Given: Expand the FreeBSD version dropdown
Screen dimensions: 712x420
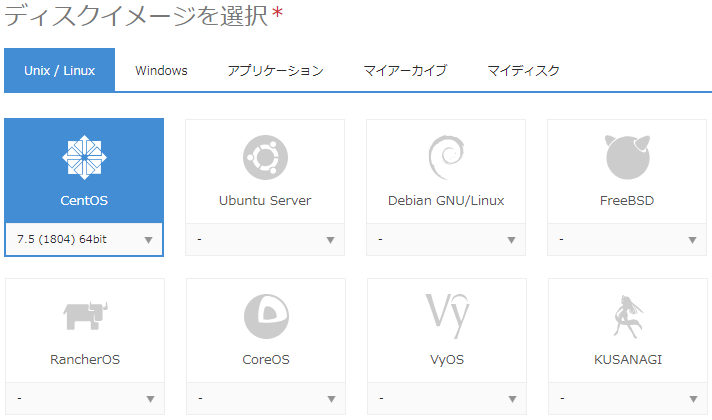Looking at the screenshot, I should (x=627, y=240).
